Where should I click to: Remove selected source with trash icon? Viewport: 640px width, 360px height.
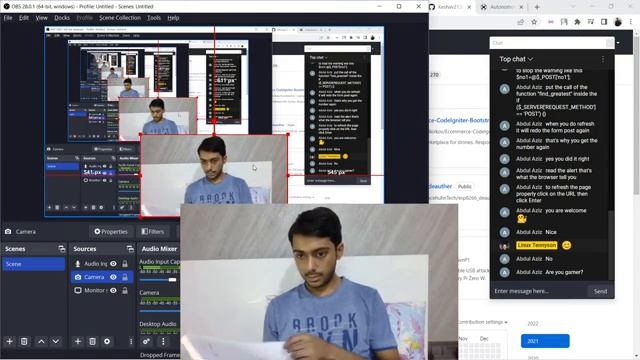pyautogui.click(x=92, y=341)
